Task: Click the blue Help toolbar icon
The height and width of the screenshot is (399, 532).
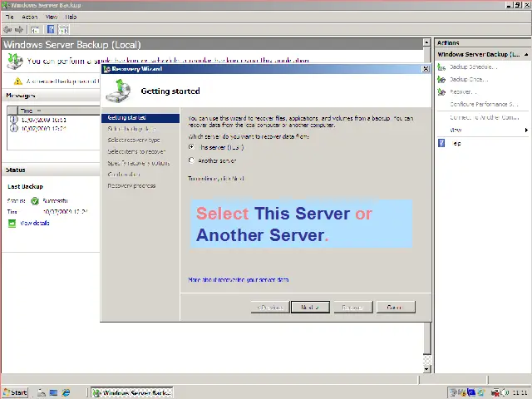Action: pyautogui.click(x=51, y=30)
